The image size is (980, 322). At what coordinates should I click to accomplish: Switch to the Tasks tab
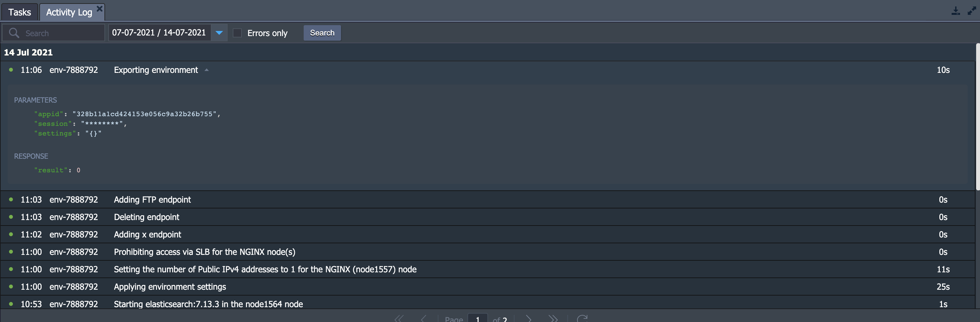[19, 12]
